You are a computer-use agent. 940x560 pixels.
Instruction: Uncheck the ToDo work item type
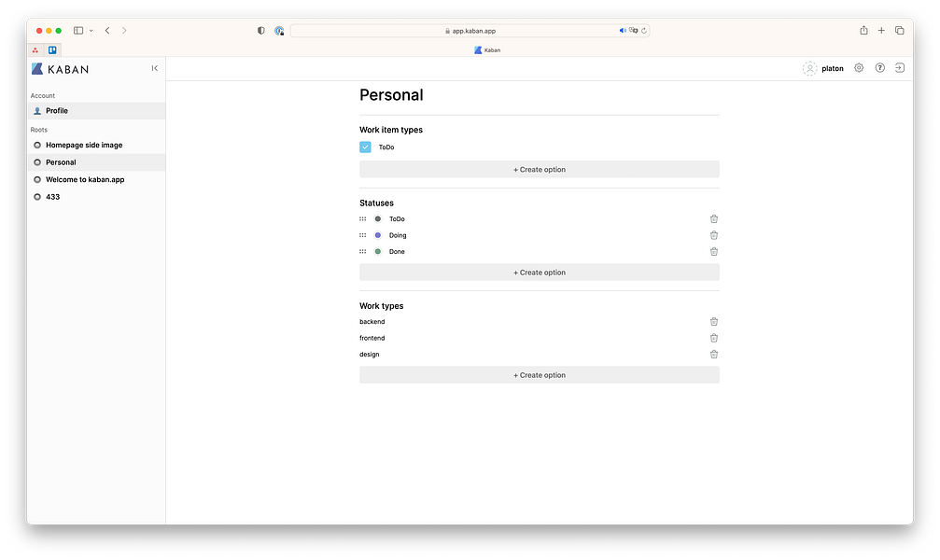(365, 147)
